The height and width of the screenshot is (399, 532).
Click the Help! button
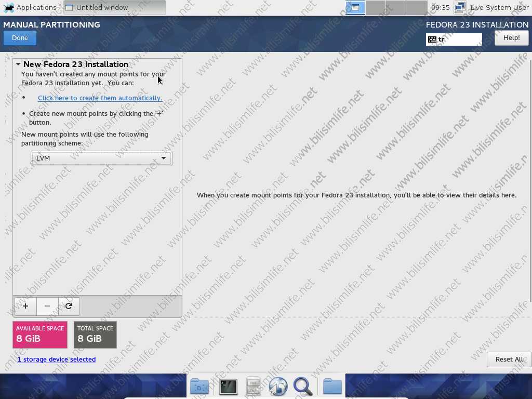click(511, 38)
